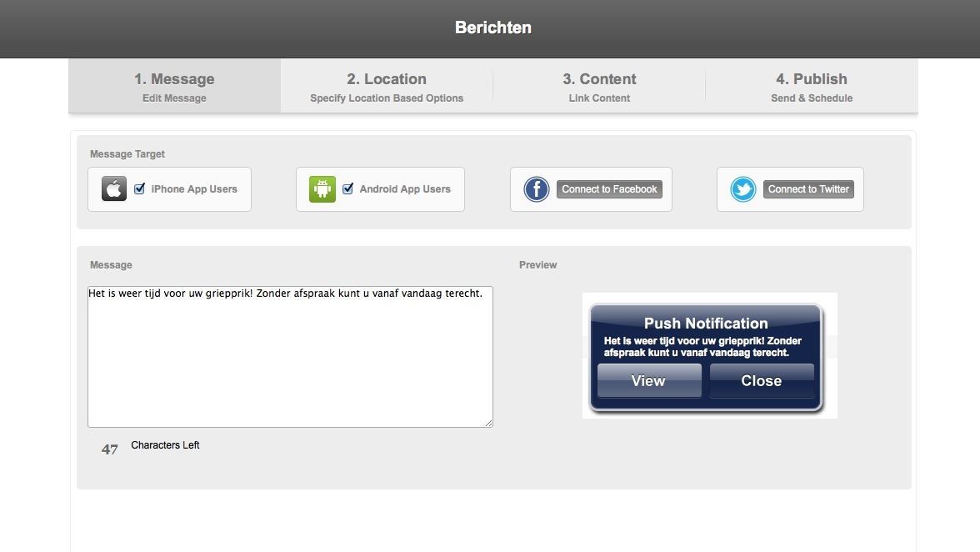Click the Berichten page title
The width and height of the screenshot is (980, 552).
(x=493, y=28)
